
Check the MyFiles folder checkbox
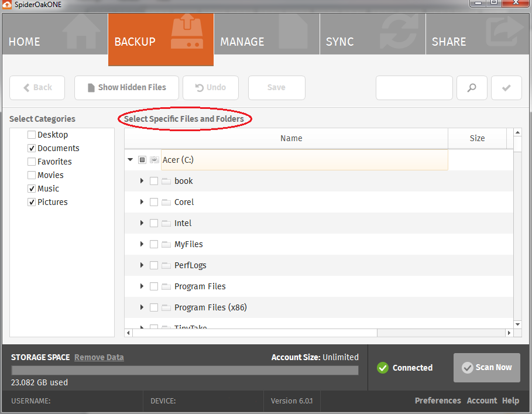tap(154, 244)
